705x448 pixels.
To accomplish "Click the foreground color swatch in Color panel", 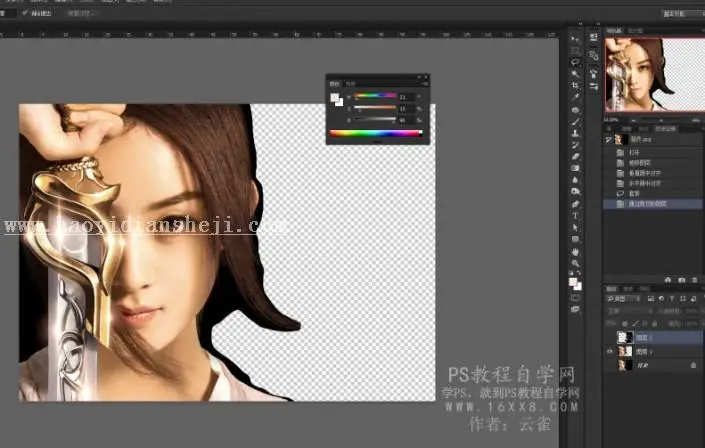I will click(334, 97).
